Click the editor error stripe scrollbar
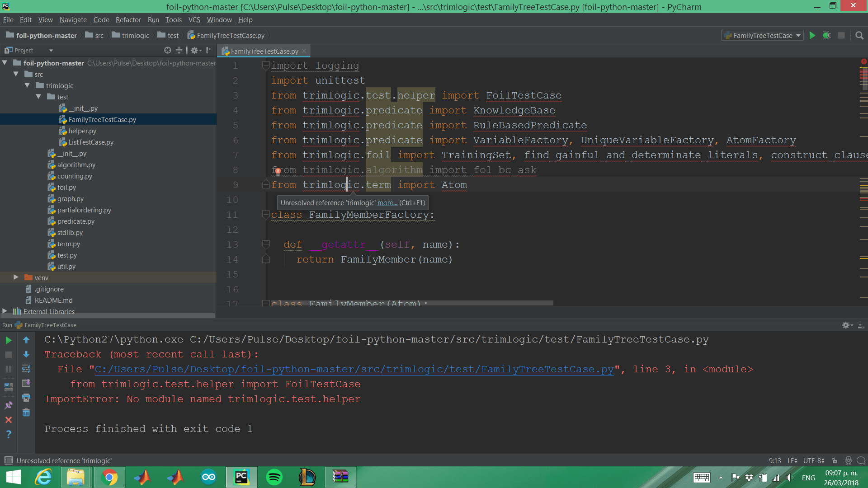 coord(863,181)
